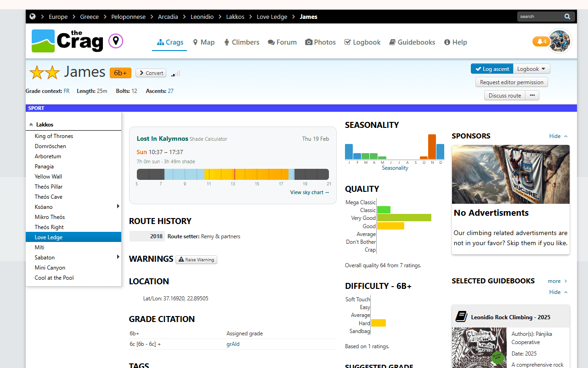Open the Logbook dropdown button
This screenshot has height=368, width=588.
(531, 69)
